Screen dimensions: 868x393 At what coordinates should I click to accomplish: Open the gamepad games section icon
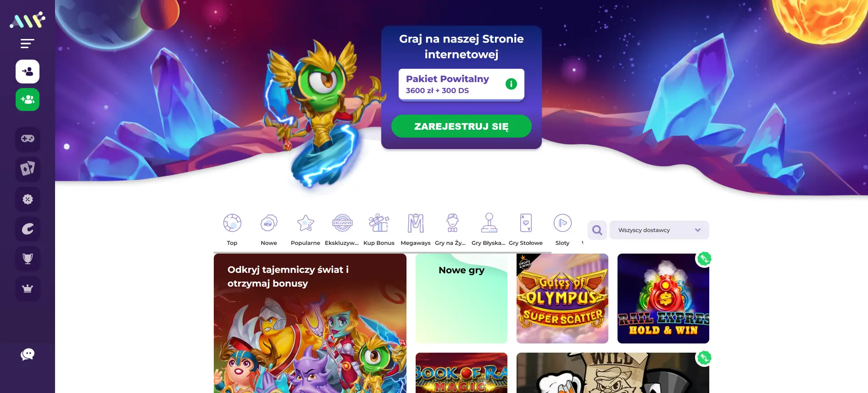[x=28, y=138]
